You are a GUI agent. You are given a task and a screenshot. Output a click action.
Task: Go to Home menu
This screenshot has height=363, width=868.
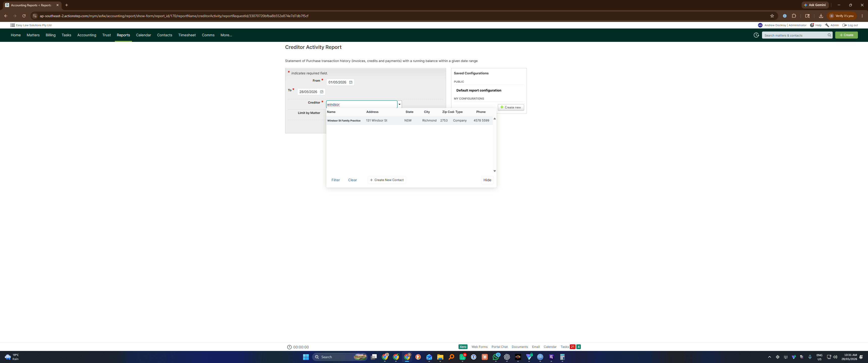[15, 35]
